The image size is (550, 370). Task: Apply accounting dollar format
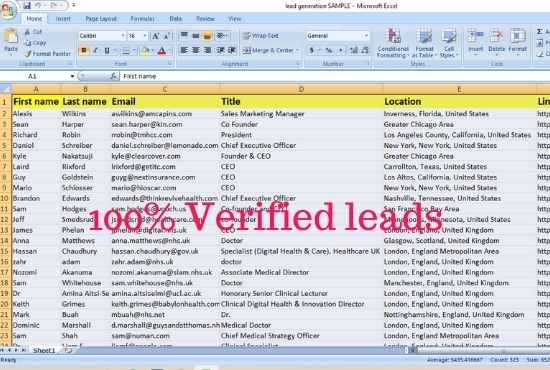tap(311, 51)
